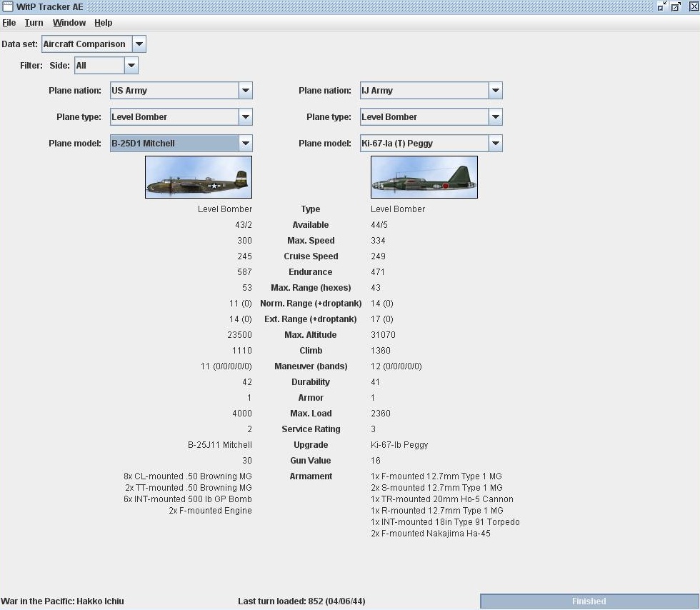The width and height of the screenshot is (700, 610).
Task: Click the Gun Value row label
Action: [x=311, y=461]
